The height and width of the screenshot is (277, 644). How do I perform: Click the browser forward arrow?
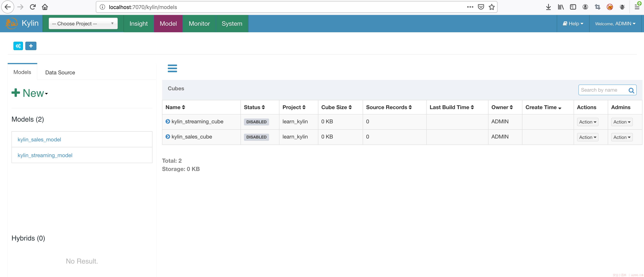click(20, 7)
